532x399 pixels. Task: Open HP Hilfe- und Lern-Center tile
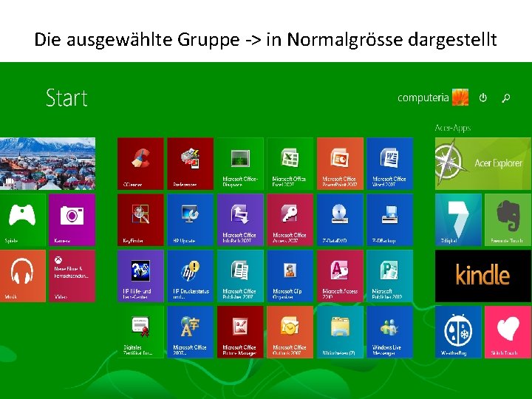(140, 276)
